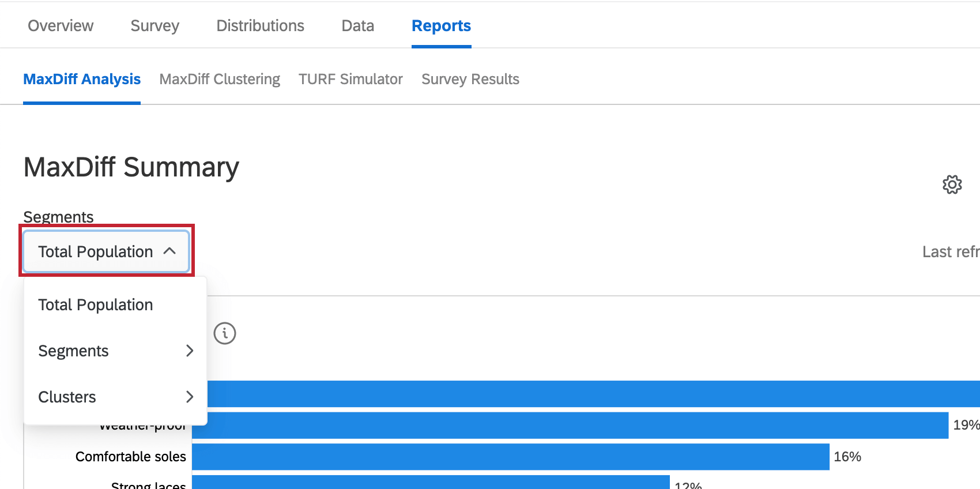Open the MaxDiff Clustering report
The width and height of the screenshot is (980, 489).
[220, 79]
